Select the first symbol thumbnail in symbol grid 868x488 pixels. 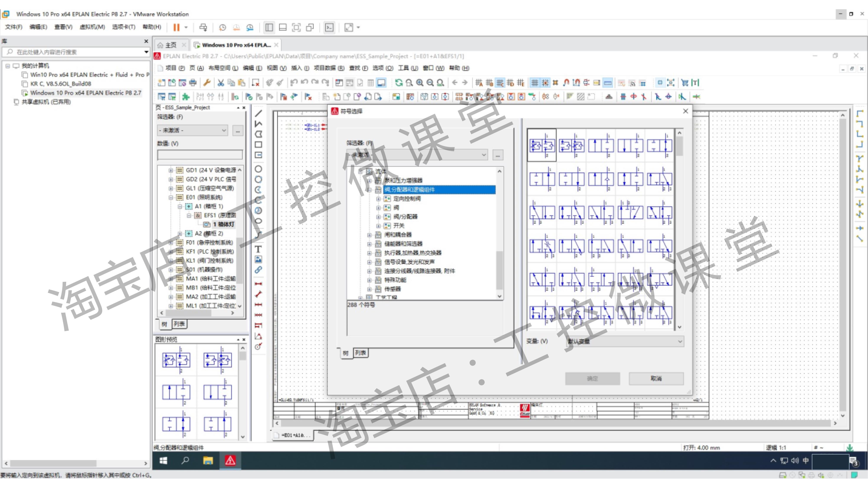pyautogui.click(x=542, y=145)
